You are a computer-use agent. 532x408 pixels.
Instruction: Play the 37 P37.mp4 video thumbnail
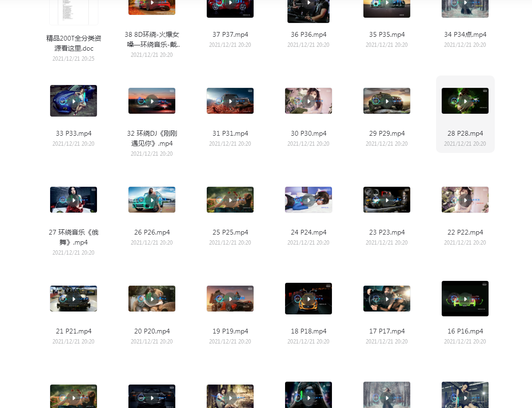230,9
